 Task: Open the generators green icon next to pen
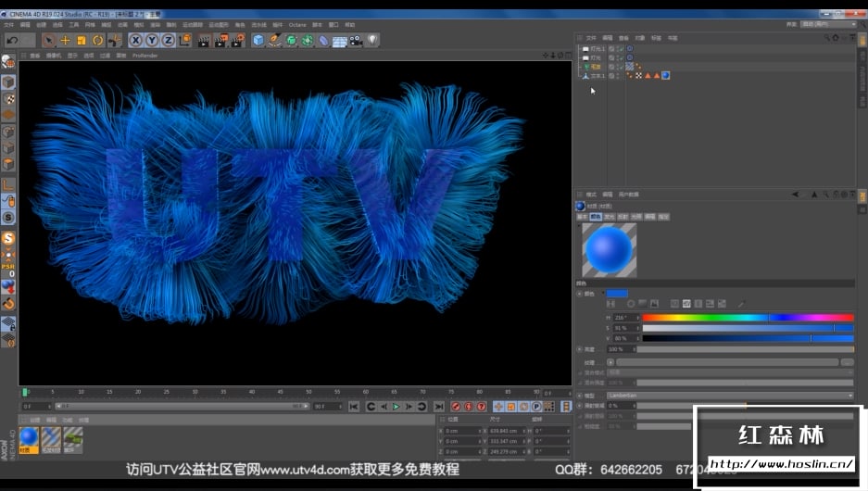[x=291, y=41]
